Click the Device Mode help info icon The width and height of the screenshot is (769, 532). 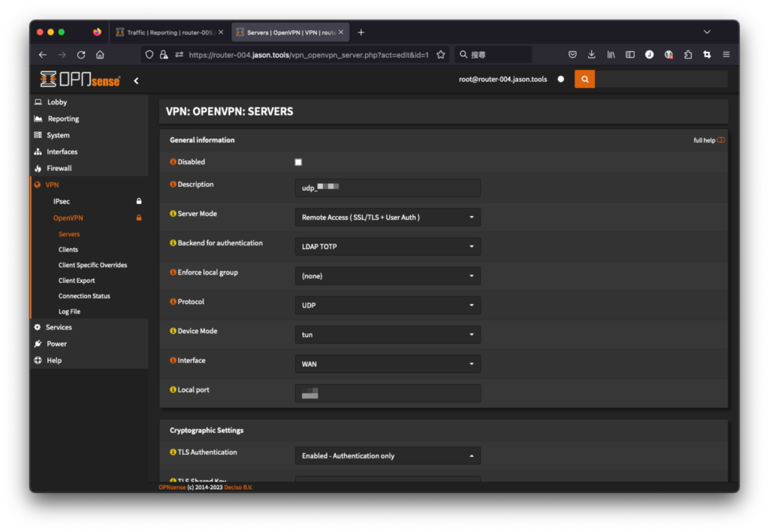pyautogui.click(x=173, y=331)
